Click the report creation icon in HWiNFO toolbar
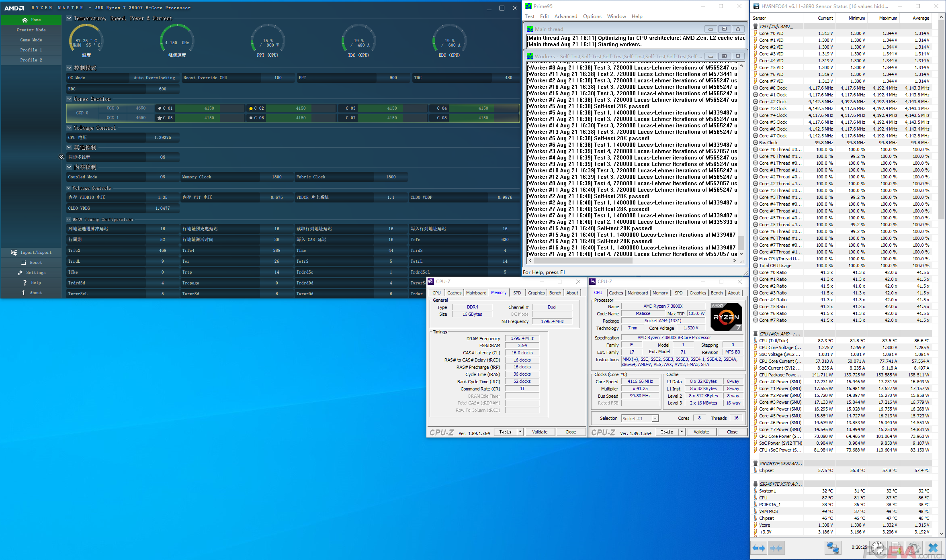Viewport: 946px width, 560px height. click(x=897, y=548)
